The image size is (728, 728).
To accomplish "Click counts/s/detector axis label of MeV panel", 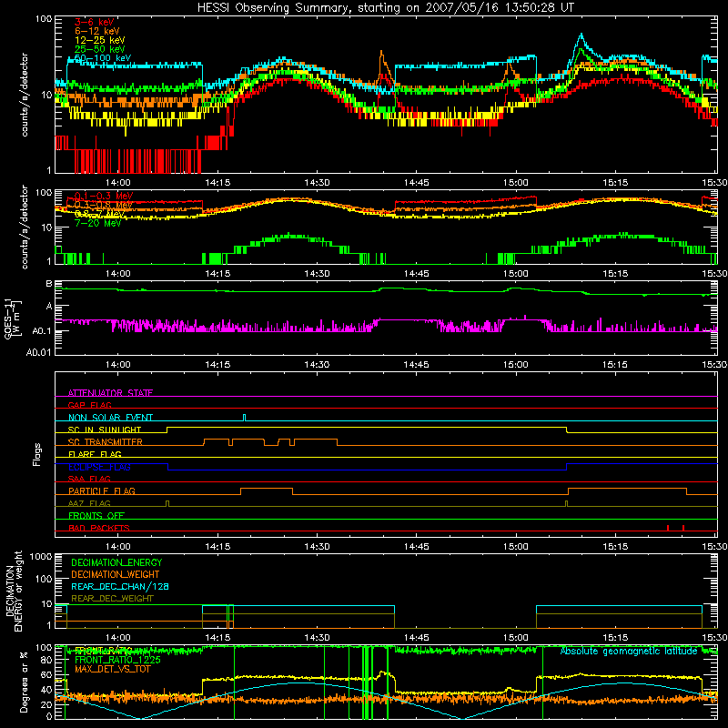I will pos(25,227).
